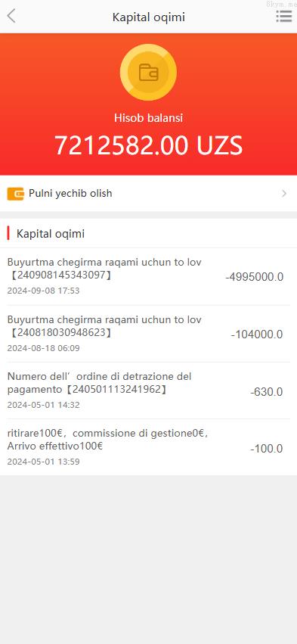Click the Kapital oqimi section heading
This screenshot has height=644, width=297.
(x=51, y=234)
